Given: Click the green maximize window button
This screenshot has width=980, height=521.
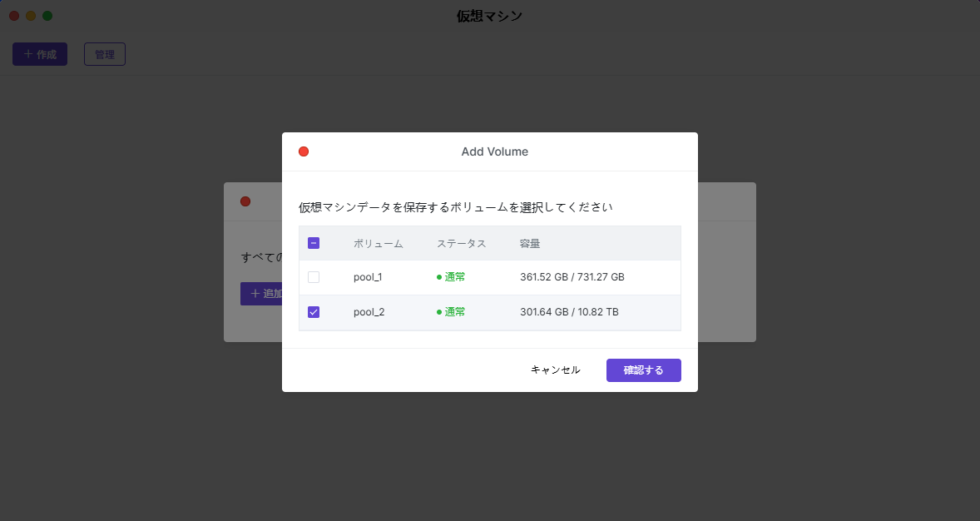Looking at the screenshot, I should [x=47, y=16].
